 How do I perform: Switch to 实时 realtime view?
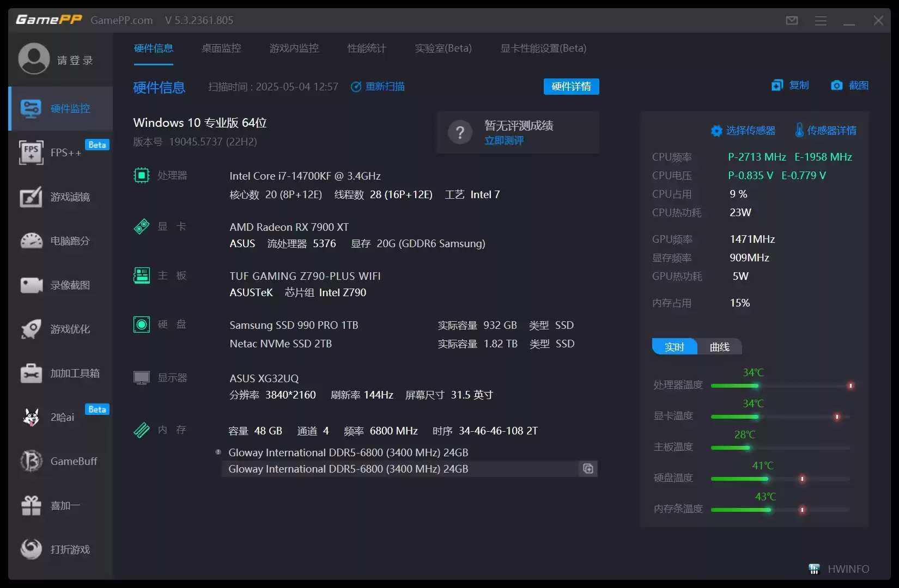(675, 347)
